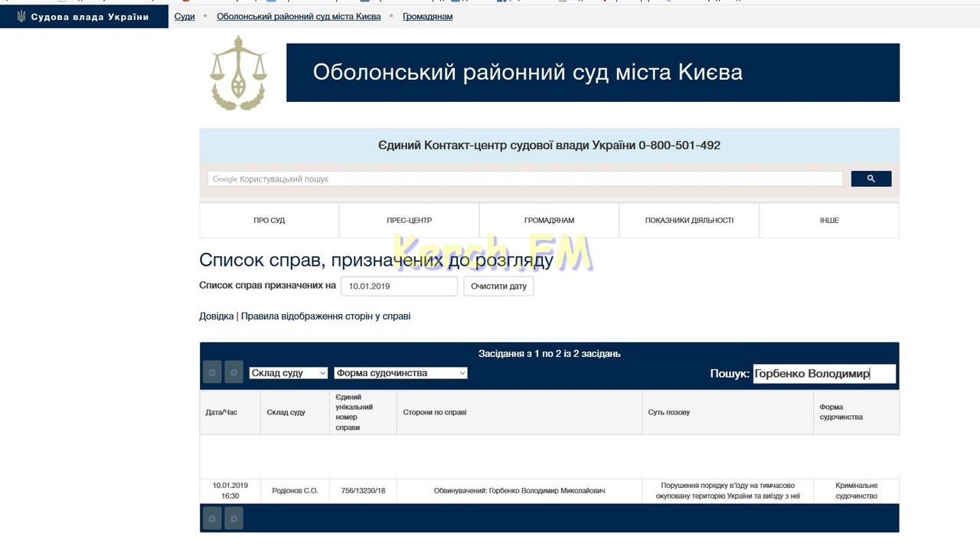Viewport: 980px width, 550px height.
Task: Open the ПРО СУД menu
Action: coord(269,221)
